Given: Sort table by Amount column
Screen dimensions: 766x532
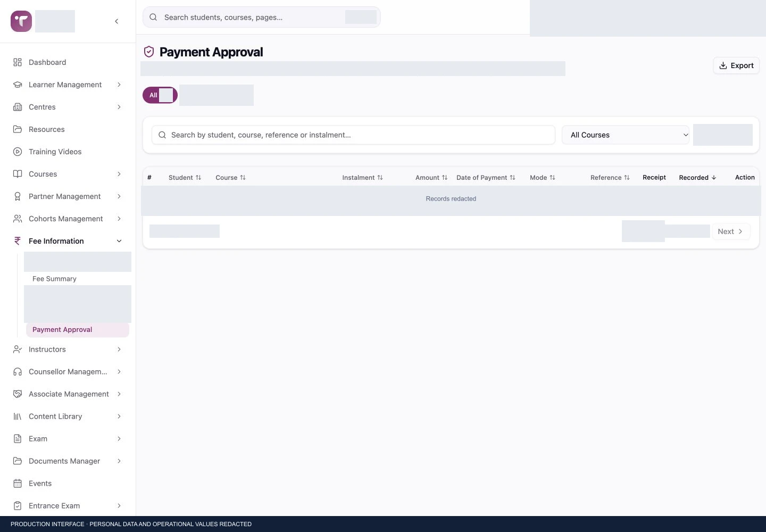Looking at the screenshot, I should (x=431, y=178).
